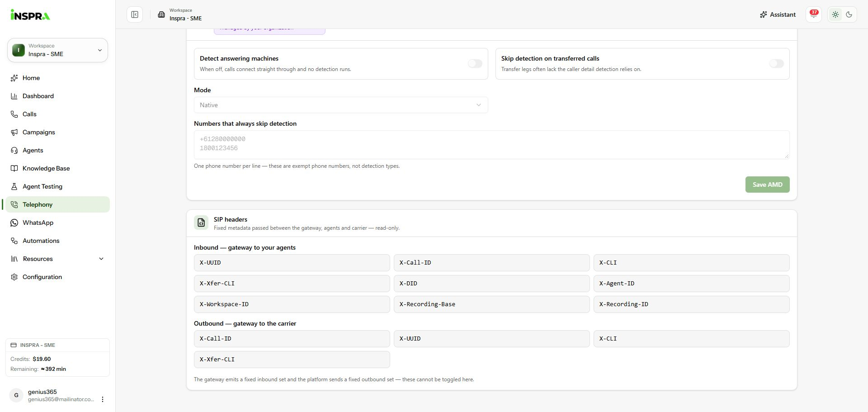
Task: Click the Automations icon in sidebar
Action: click(14, 241)
